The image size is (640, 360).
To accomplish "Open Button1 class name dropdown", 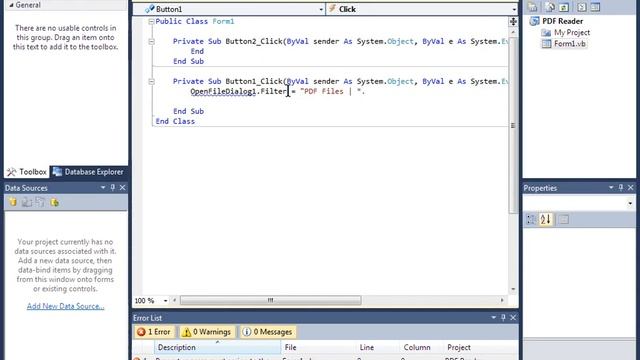I will click(321, 9).
